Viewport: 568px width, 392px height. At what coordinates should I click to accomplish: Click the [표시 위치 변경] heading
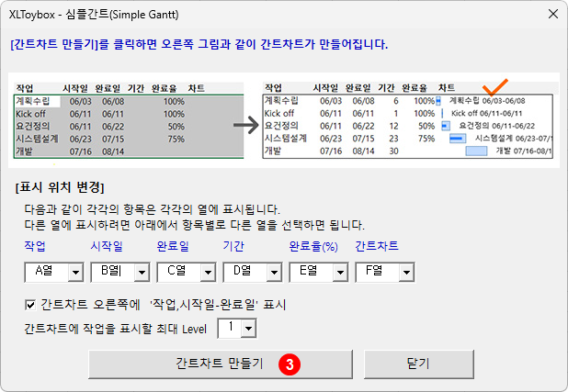[60, 187]
